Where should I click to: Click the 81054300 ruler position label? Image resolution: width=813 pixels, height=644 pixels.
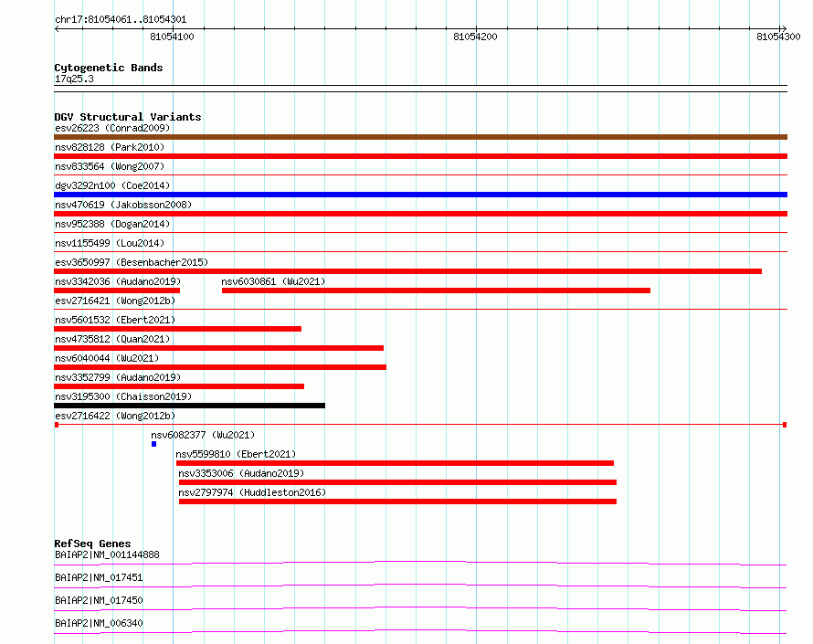(779, 37)
